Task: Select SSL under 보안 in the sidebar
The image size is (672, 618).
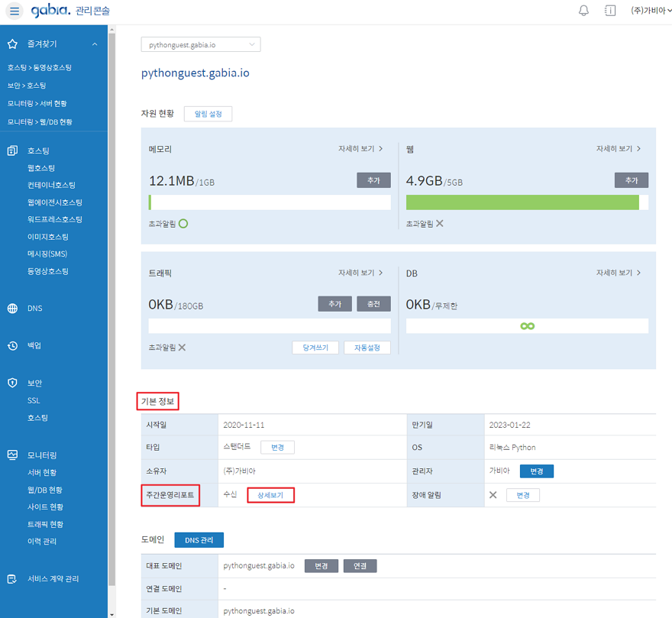Action: (34, 400)
